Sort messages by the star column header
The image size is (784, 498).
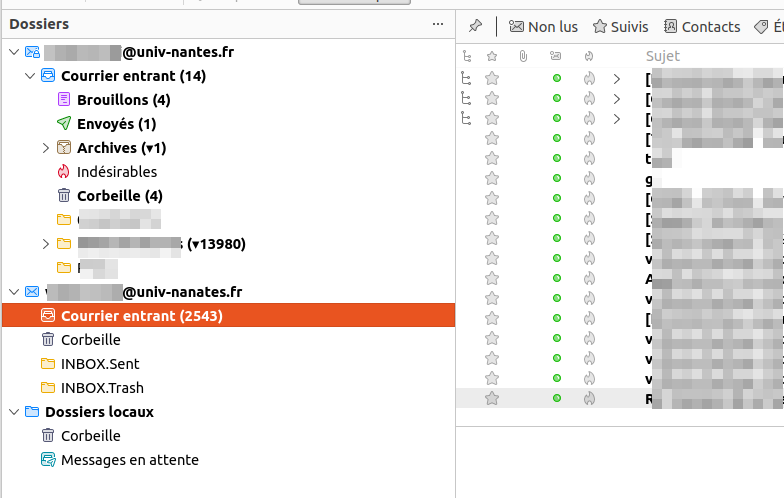[491, 56]
